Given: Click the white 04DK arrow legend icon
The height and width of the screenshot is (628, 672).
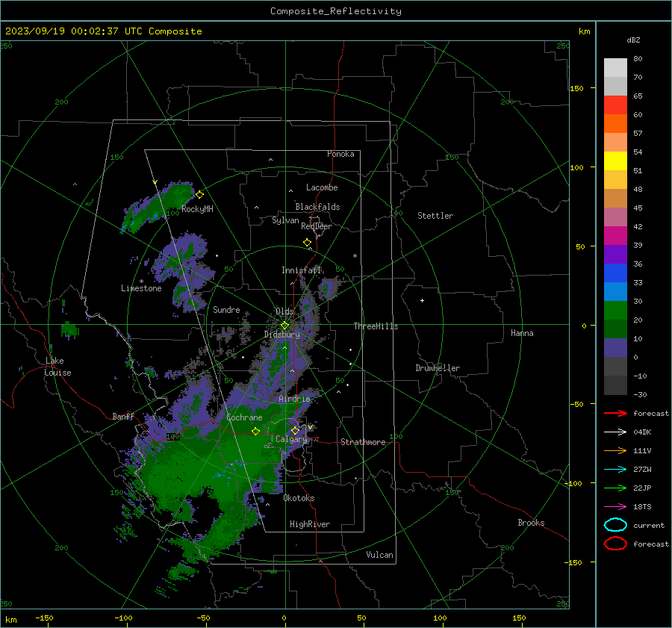Looking at the screenshot, I should coord(615,432).
